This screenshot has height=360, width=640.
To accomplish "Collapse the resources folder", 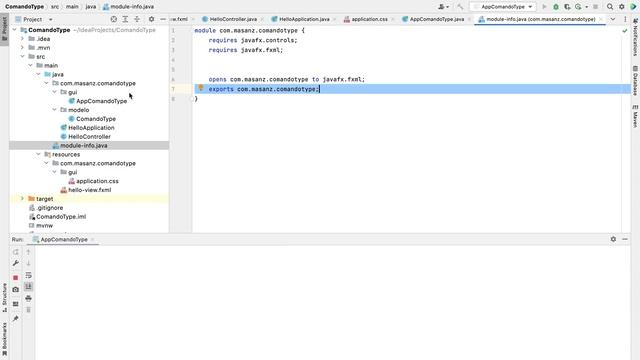I will click(38, 154).
